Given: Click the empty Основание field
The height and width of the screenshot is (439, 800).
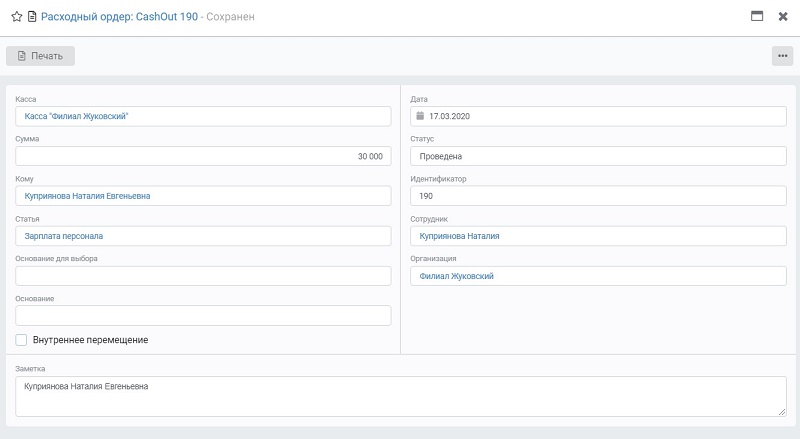Looking at the screenshot, I should coord(203,316).
